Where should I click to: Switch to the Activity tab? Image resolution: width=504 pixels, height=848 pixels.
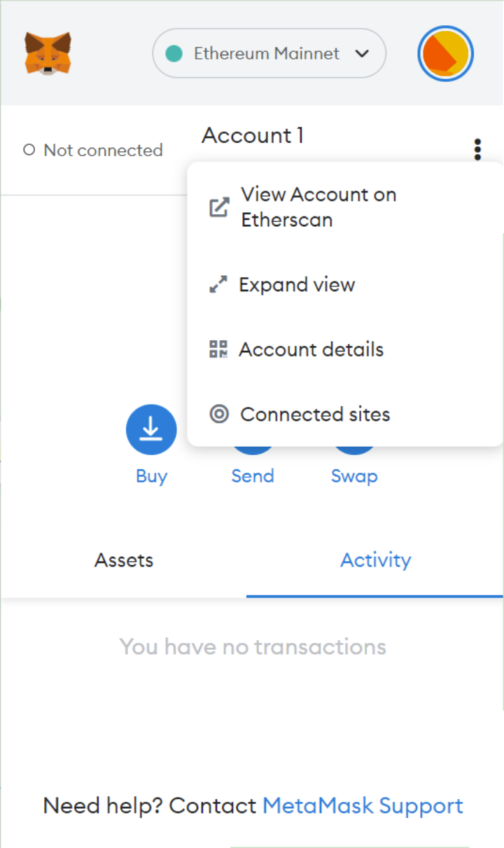click(x=375, y=560)
